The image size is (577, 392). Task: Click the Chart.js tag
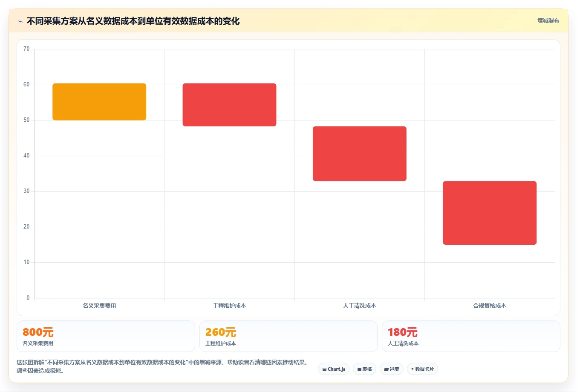[x=334, y=369]
